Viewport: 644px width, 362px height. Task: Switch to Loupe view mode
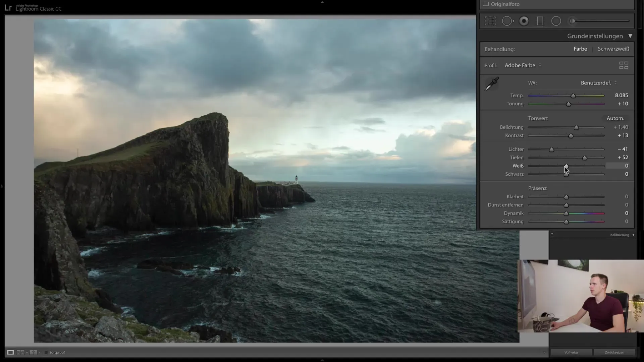pyautogui.click(x=10, y=352)
